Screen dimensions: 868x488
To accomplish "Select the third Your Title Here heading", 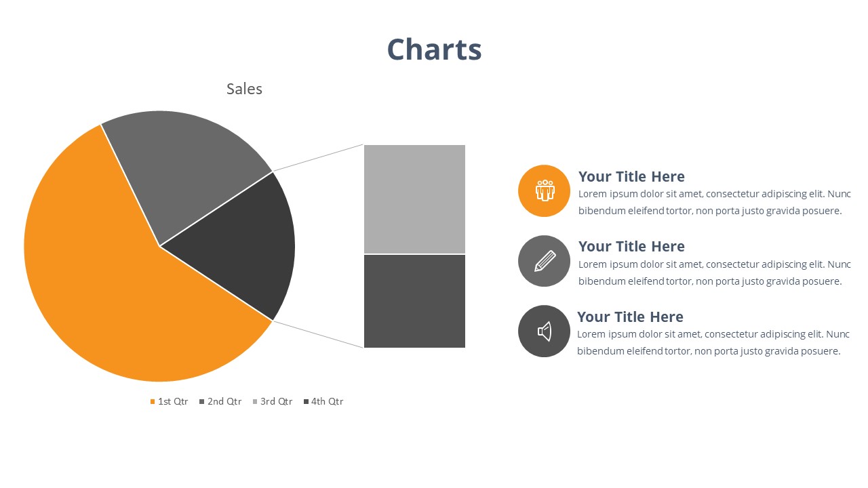I will 630,317.
